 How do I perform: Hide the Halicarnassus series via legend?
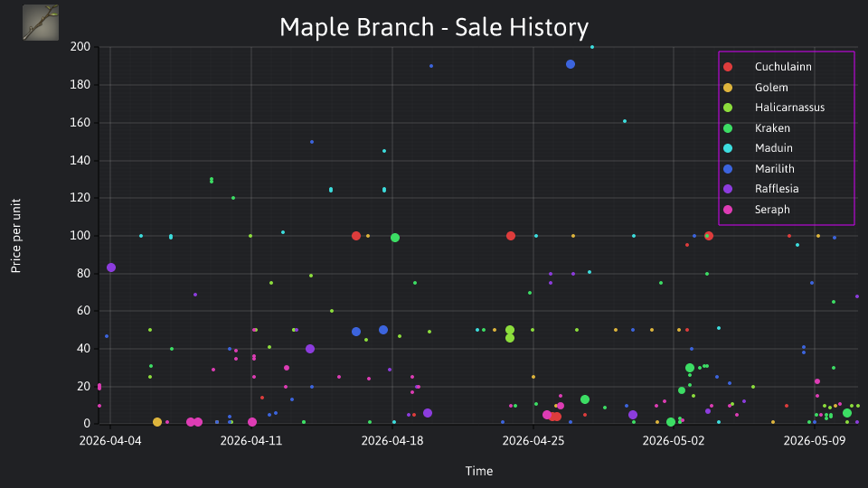click(789, 108)
